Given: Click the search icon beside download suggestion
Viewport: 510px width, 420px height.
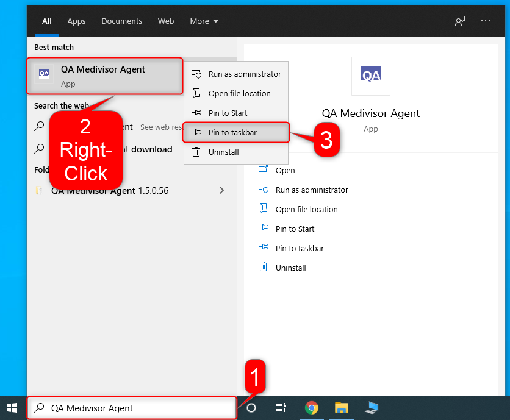Looking at the screenshot, I should coord(39,149).
